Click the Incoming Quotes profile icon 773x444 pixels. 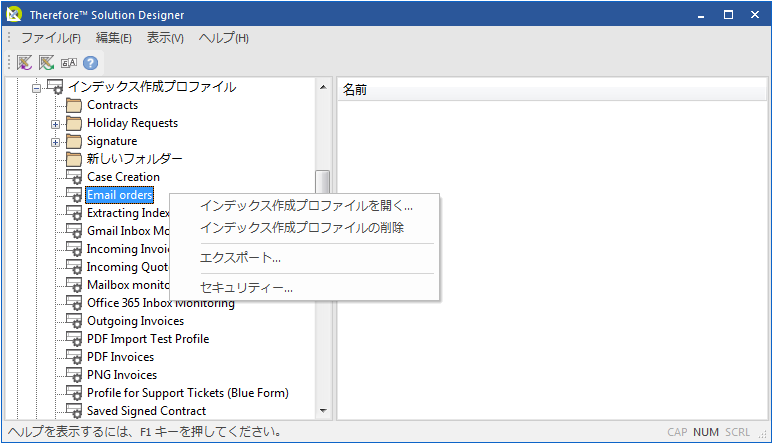coord(74,267)
